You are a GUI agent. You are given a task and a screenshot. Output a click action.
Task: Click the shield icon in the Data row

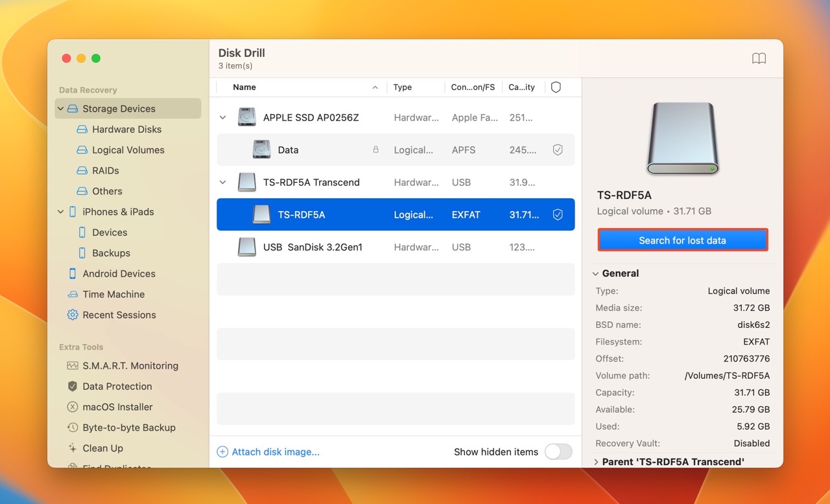pyautogui.click(x=558, y=150)
